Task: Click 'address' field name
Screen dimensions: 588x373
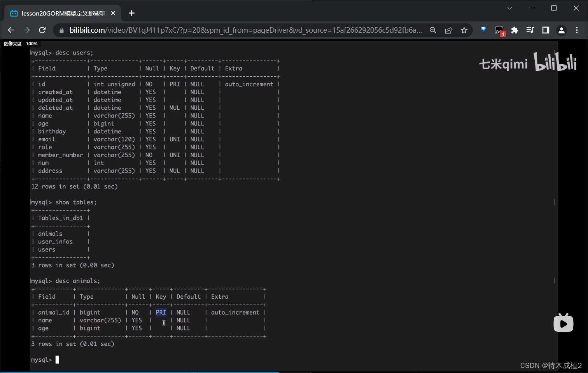Action: (50, 171)
